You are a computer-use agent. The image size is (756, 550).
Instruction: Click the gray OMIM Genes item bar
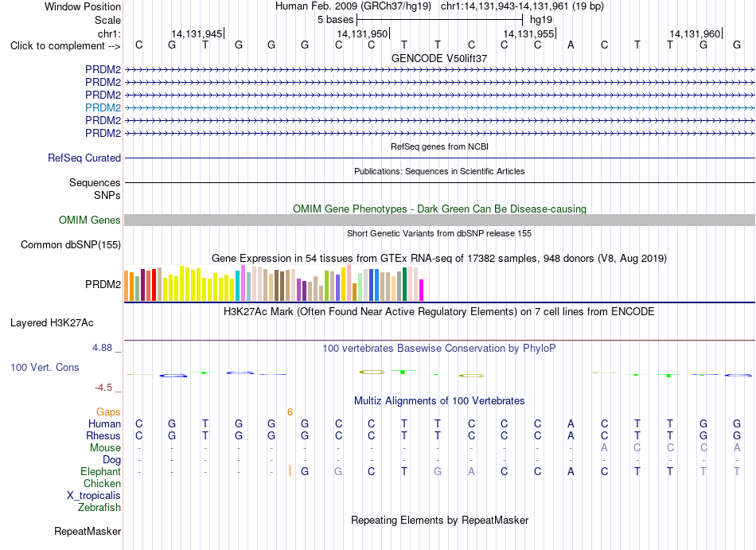pos(439,220)
